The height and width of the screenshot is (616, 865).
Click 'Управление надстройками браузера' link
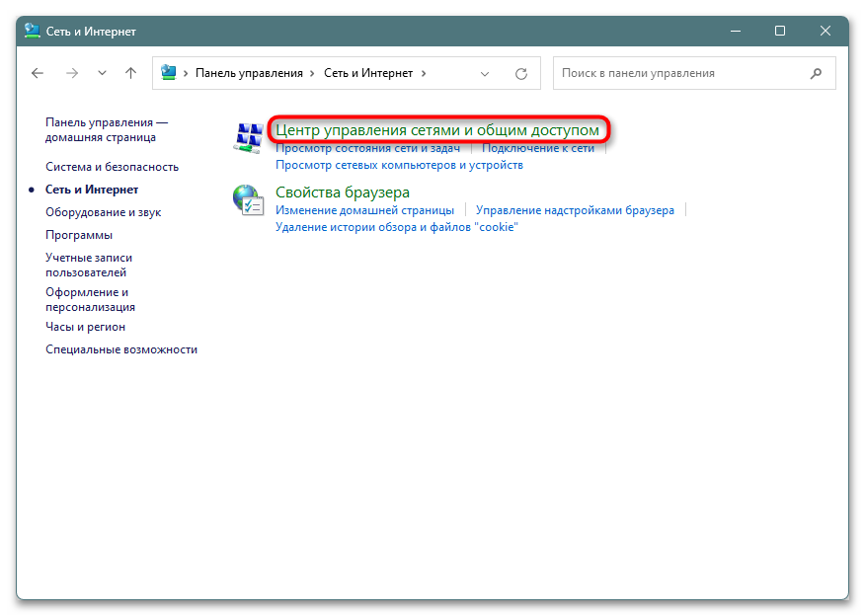pos(575,210)
